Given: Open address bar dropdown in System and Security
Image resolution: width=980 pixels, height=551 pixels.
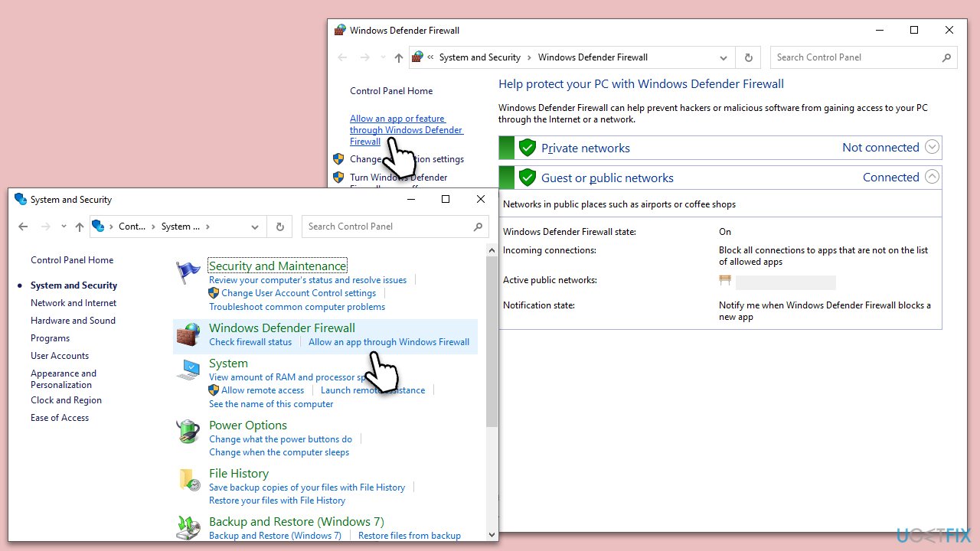Looking at the screenshot, I should (255, 227).
